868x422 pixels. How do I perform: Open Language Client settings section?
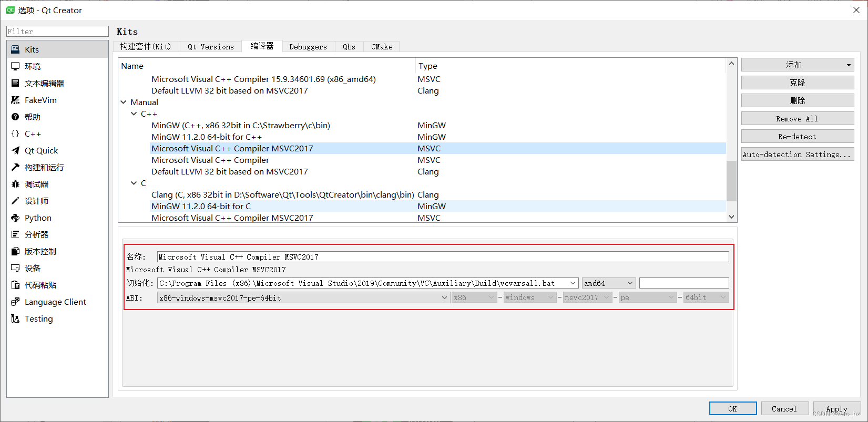(x=57, y=302)
